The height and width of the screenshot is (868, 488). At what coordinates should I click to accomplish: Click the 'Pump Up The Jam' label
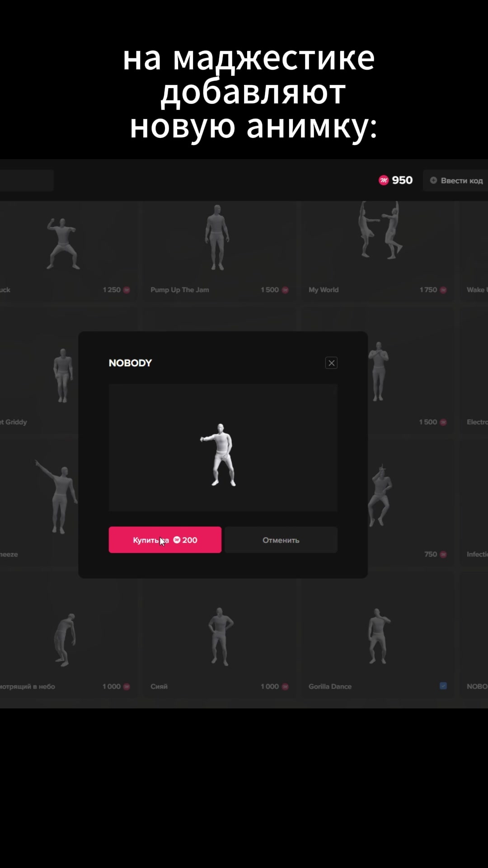180,290
